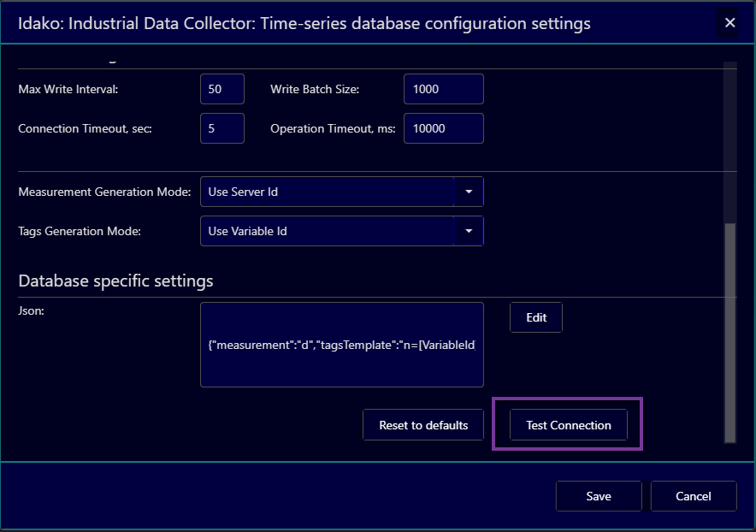The width and height of the screenshot is (756, 532).
Task: Click the scrollbar track above the thumb
Action: (729, 137)
